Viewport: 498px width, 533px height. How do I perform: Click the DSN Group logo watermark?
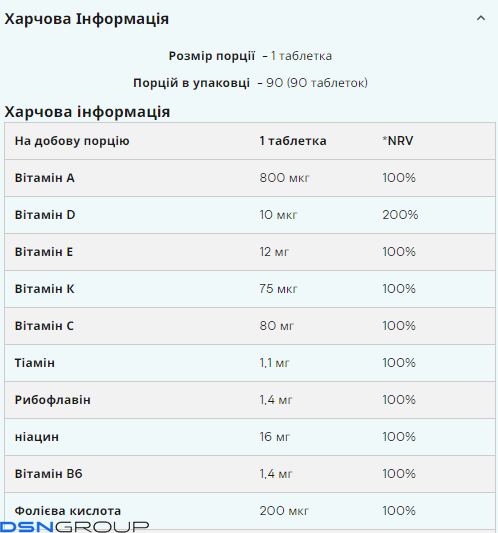coord(74,527)
